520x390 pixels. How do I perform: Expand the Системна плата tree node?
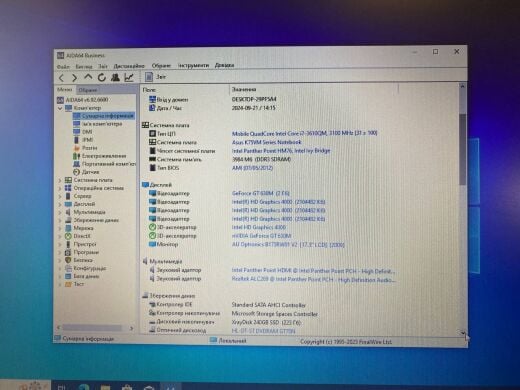[x=60, y=180]
